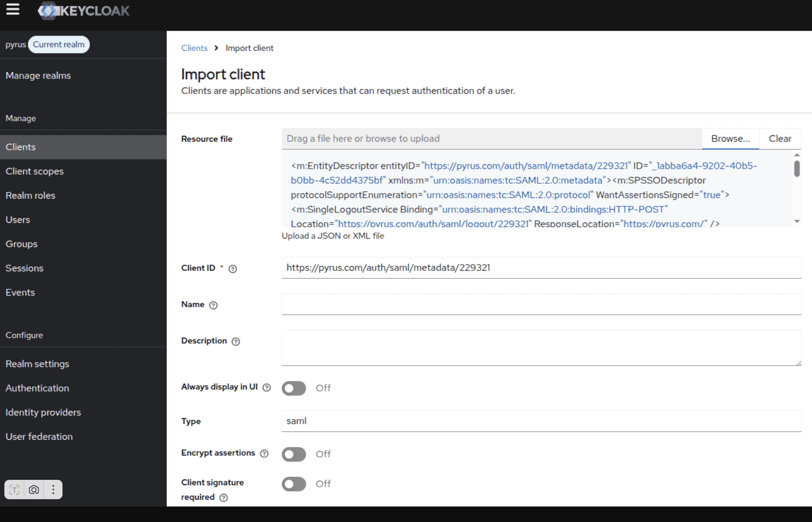Open the sidebar hamburger menu

coord(13,9)
